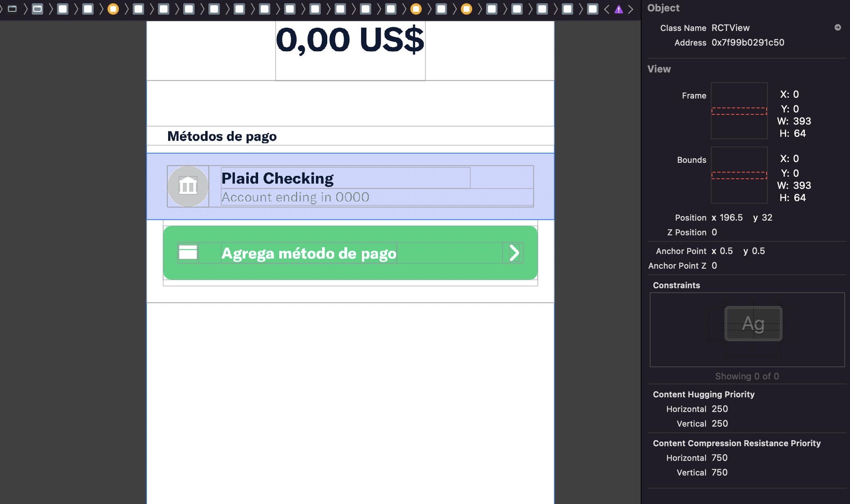Select the Plaid Checking title text
The image size is (850, 504).
[277, 178]
